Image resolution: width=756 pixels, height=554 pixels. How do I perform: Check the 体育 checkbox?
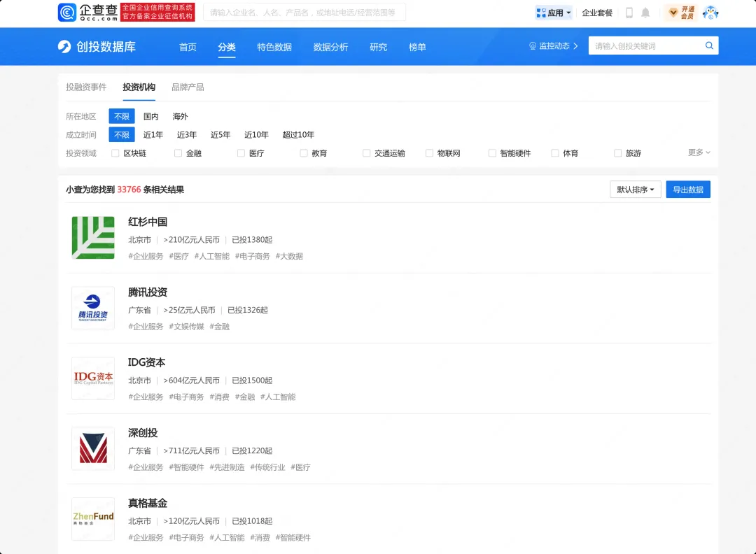pos(555,153)
